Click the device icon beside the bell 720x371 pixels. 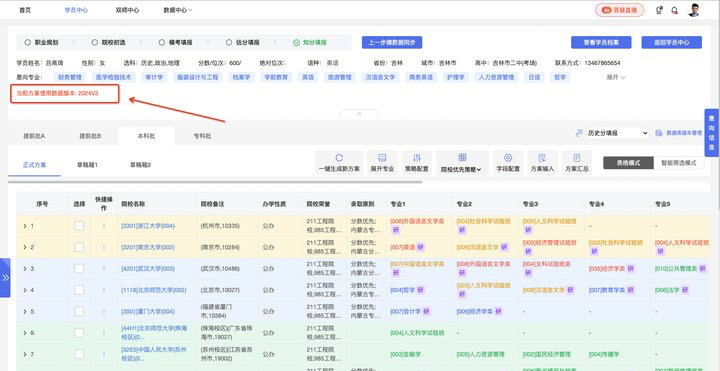point(659,10)
